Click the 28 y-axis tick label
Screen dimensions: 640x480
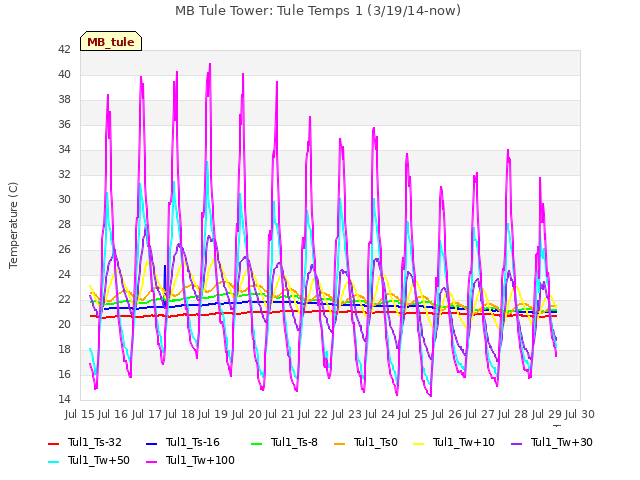[64, 224]
